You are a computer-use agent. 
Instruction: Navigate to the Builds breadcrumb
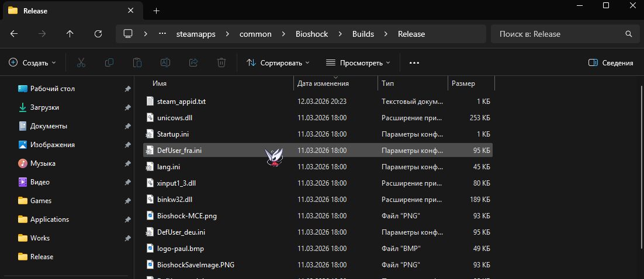pyautogui.click(x=363, y=34)
